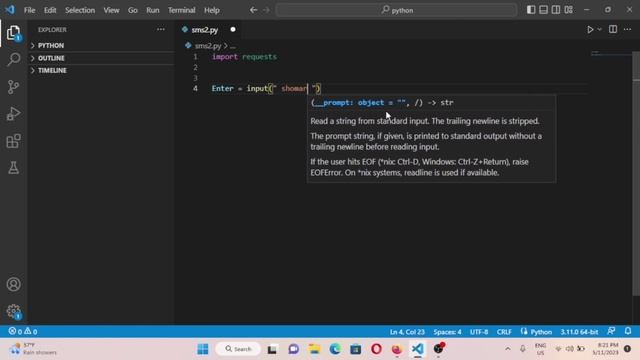640x360 pixels.
Task: Click the minimap code preview
Action: [x=610, y=54]
